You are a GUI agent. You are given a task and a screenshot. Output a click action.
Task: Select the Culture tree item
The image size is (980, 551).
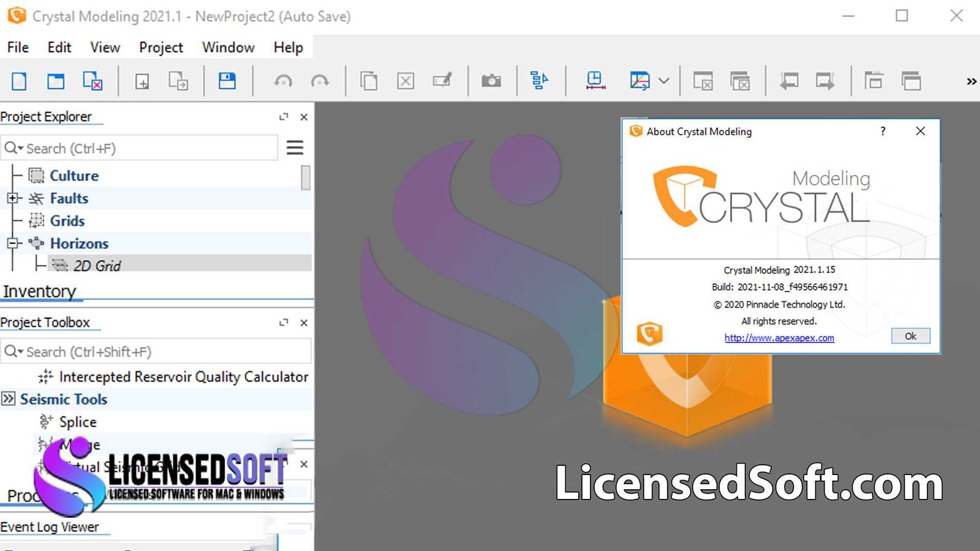pos(74,176)
